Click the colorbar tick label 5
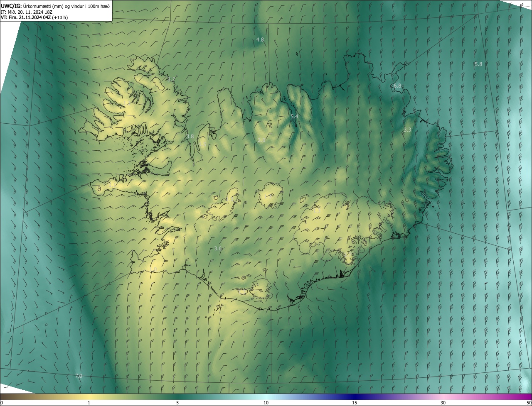Viewport: 532px width, 406px height. (x=177, y=403)
